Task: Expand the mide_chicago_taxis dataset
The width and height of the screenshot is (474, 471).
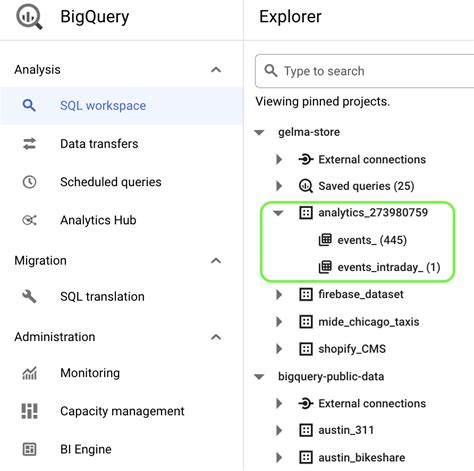Action: point(279,322)
